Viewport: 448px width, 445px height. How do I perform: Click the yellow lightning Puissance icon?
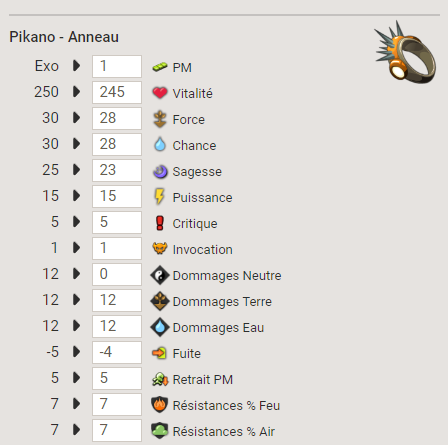[x=160, y=197]
